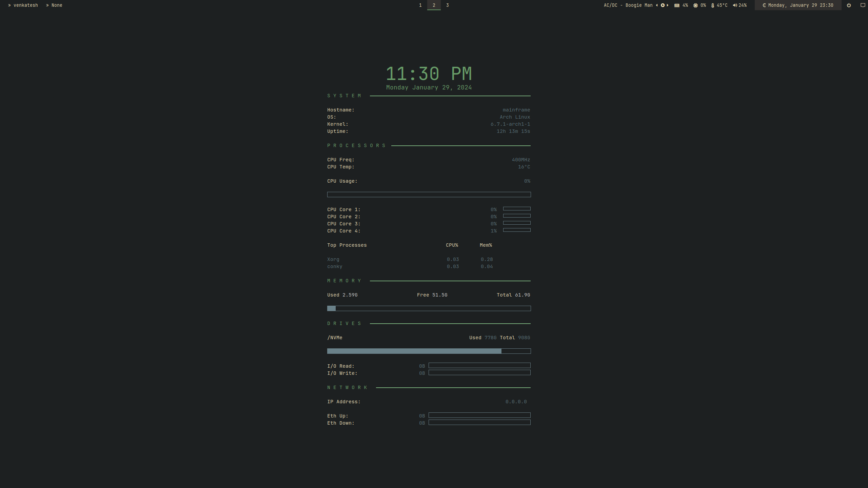868x488 pixels.
Task: Click the DRIVES section heading
Action: point(344,324)
